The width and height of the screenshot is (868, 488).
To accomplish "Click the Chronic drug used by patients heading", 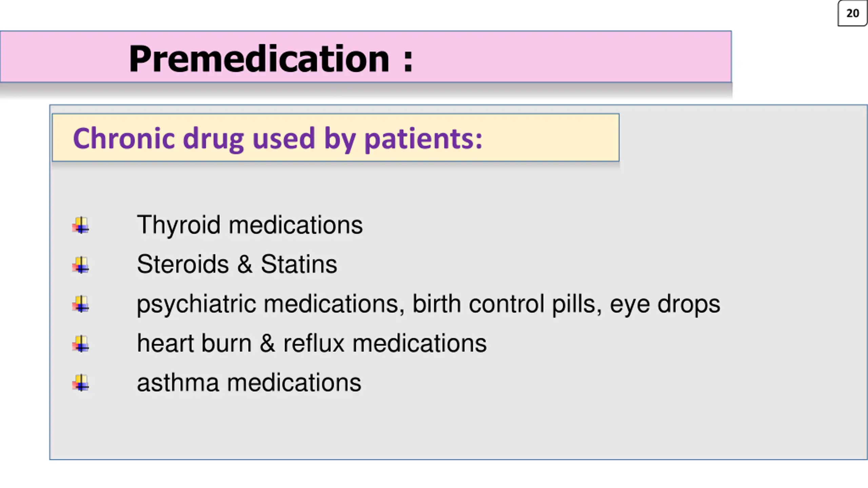I will coord(277,139).
